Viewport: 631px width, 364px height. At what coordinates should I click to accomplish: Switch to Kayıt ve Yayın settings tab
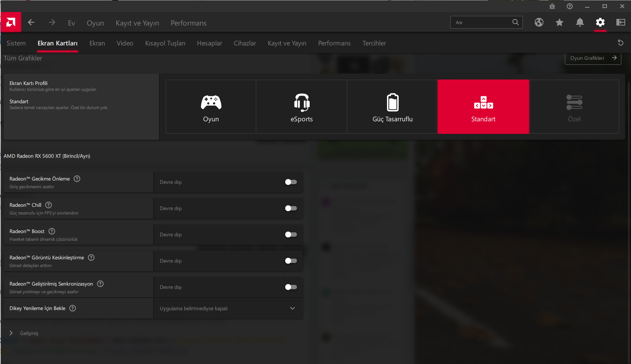[287, 43]
